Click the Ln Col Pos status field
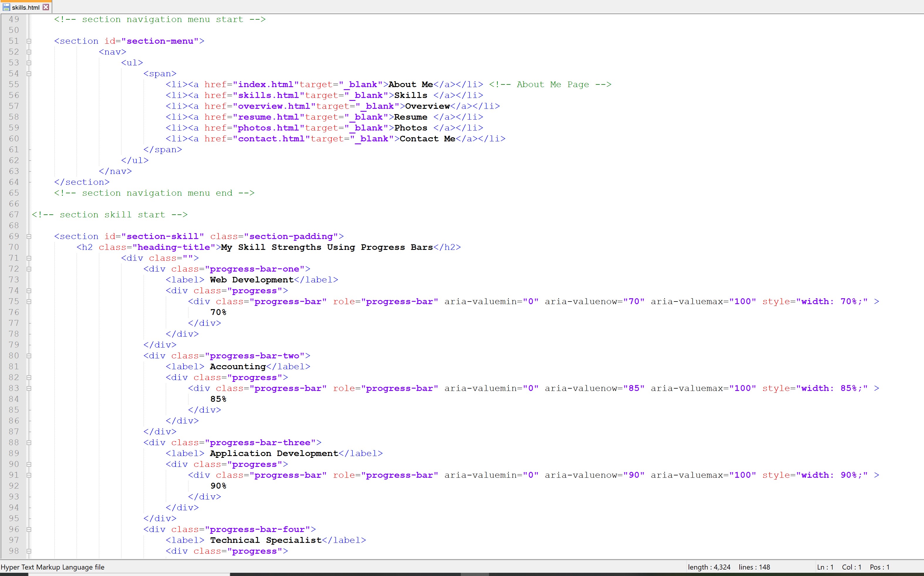 (853, 567)
